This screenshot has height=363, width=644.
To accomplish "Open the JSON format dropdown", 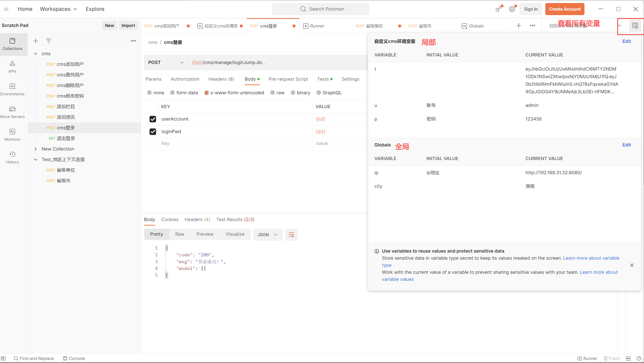I will [267, 235].
